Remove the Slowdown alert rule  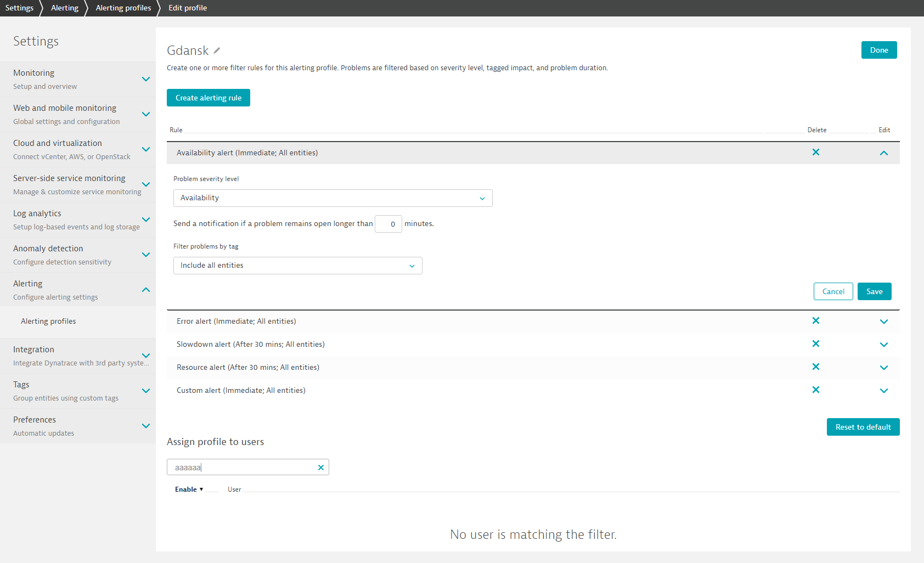click(816, 344)
